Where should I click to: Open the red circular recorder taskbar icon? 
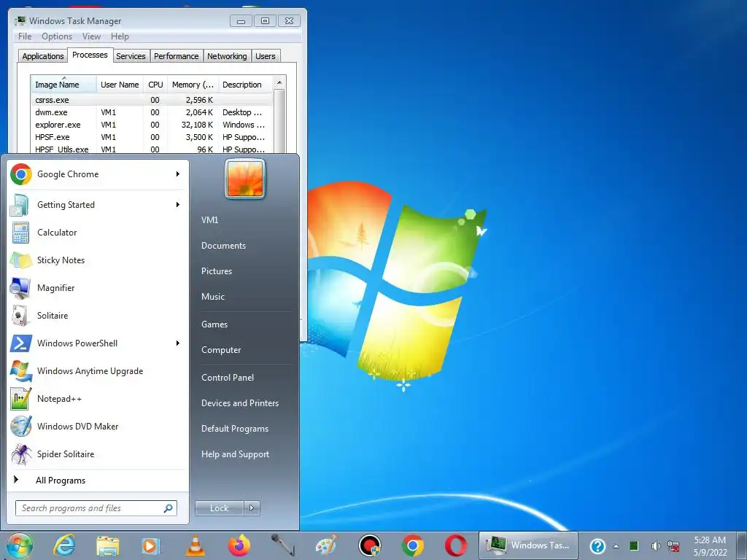click(370, 545)
